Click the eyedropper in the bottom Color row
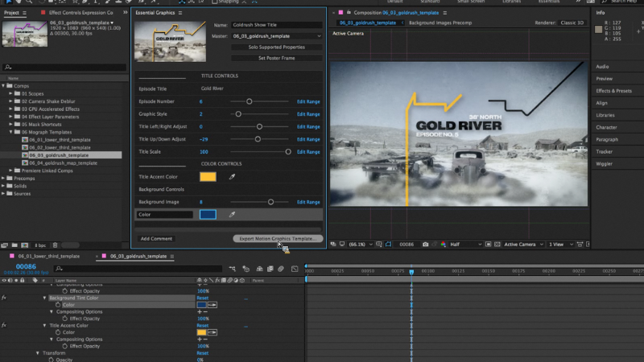Screen dimensions: 644x362 click(x=232, y=215)
